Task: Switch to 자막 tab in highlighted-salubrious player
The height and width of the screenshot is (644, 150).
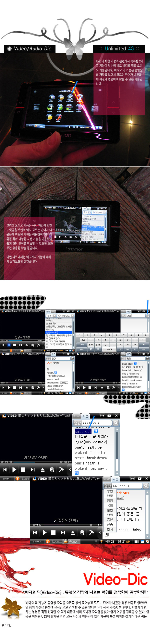Action: (x=76, y=416)
